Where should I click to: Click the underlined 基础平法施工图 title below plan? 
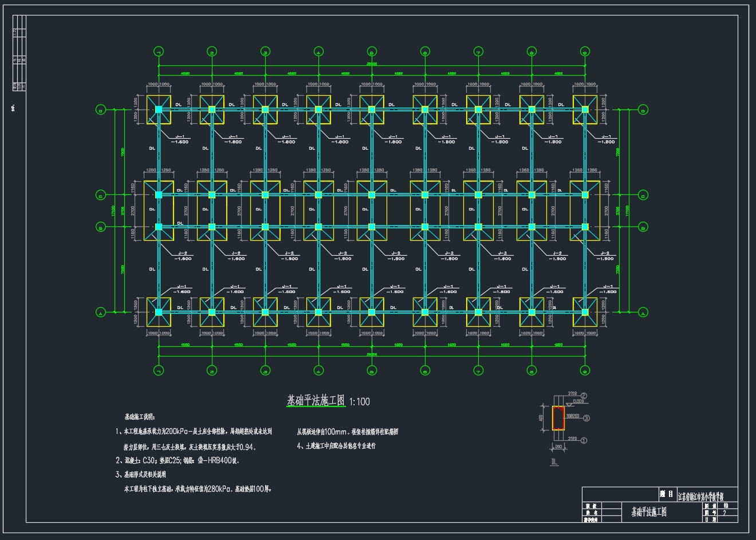pos(316,400)
